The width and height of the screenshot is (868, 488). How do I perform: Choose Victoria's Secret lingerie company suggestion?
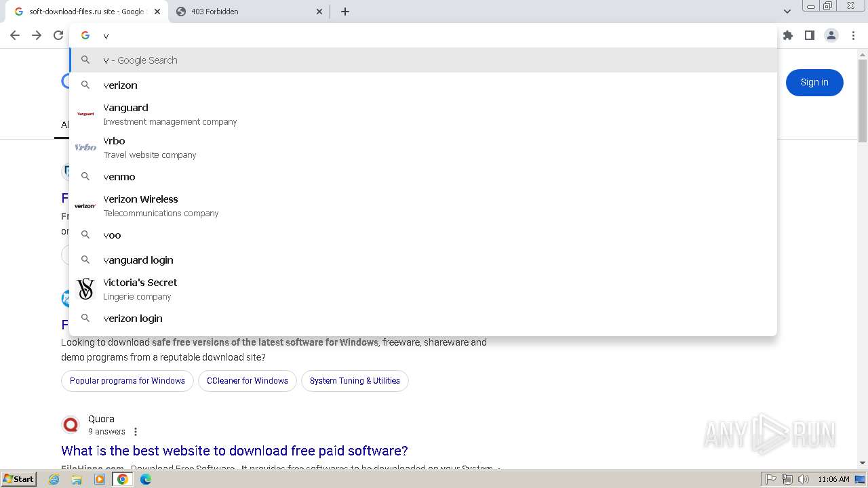click(x=423, y=289)
